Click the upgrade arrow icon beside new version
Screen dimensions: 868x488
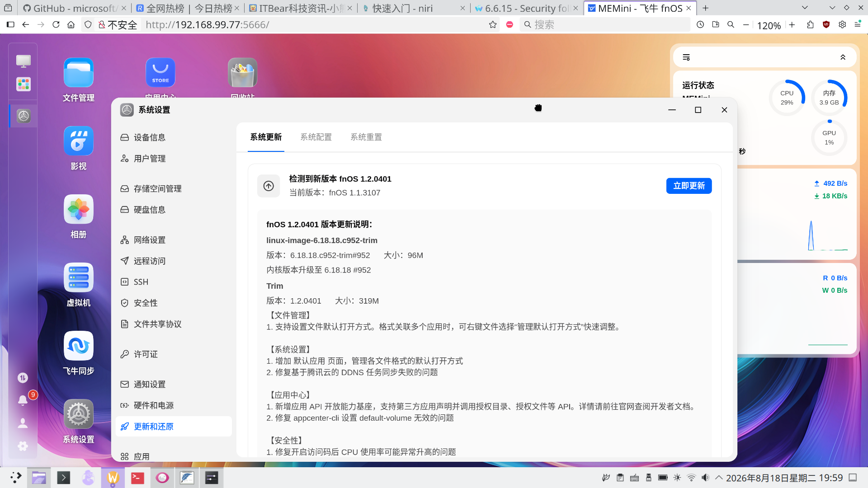point(269,186)
